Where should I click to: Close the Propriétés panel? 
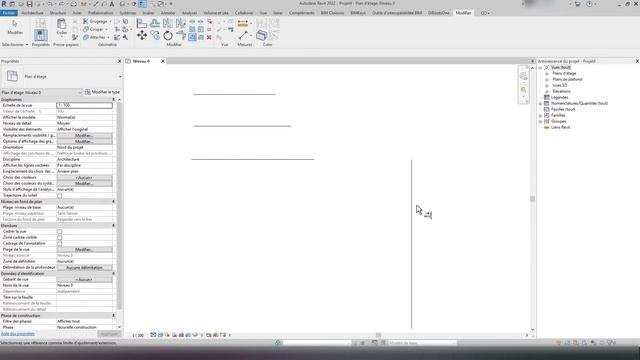tap(120, 61)
